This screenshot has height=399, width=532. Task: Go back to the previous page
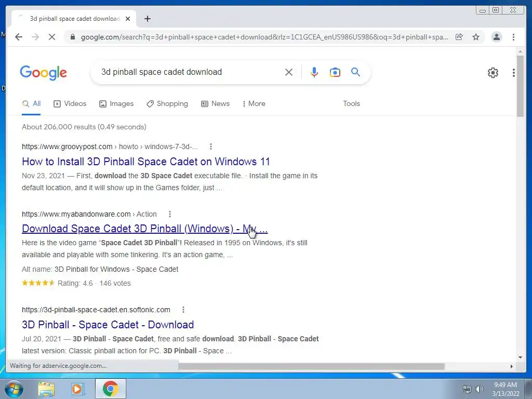click(19, 37)
